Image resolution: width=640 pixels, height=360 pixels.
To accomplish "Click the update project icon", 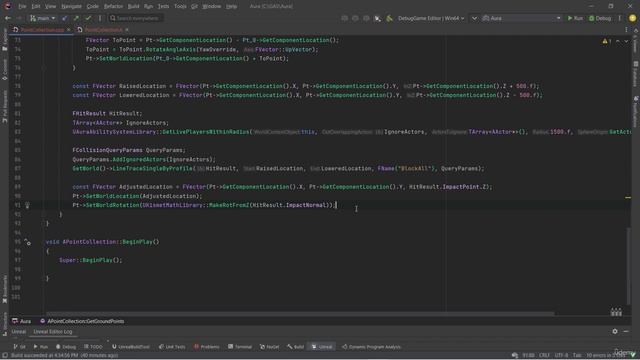I will [64, 18].
